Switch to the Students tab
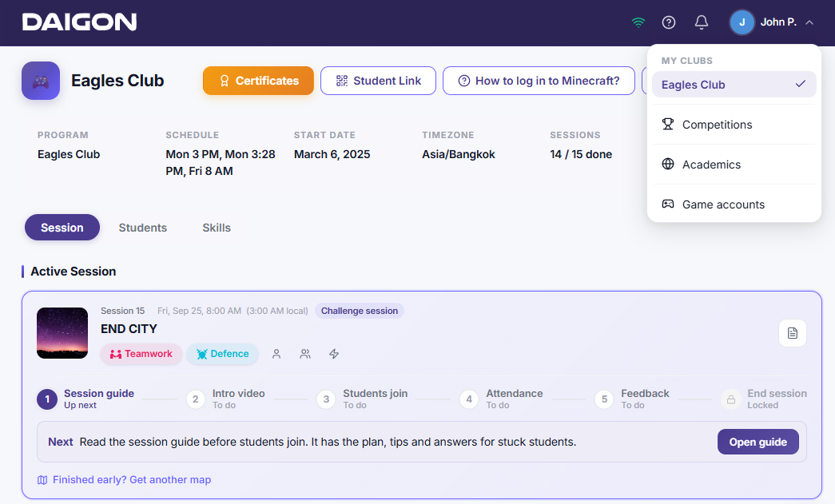 [x=143, y=228]
